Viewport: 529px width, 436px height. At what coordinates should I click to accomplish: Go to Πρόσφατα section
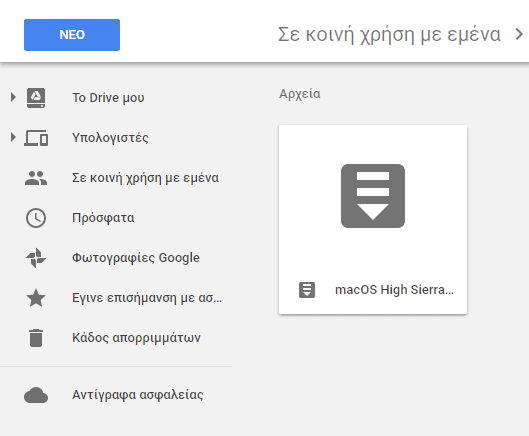(103, 218)
